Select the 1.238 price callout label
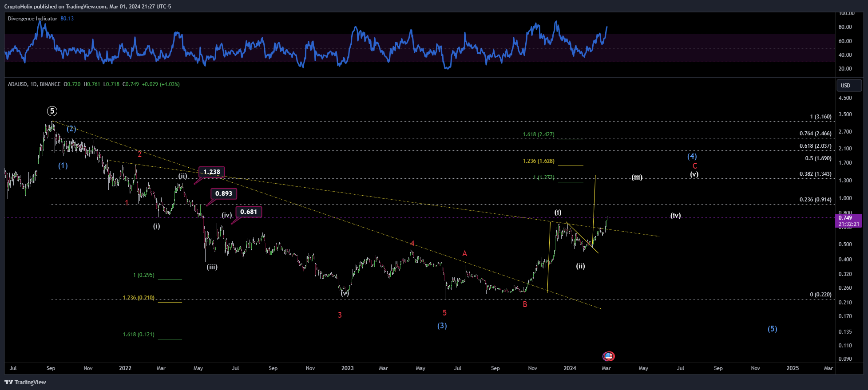Screen dimensions: 868x390 click(x=212, y=172)
